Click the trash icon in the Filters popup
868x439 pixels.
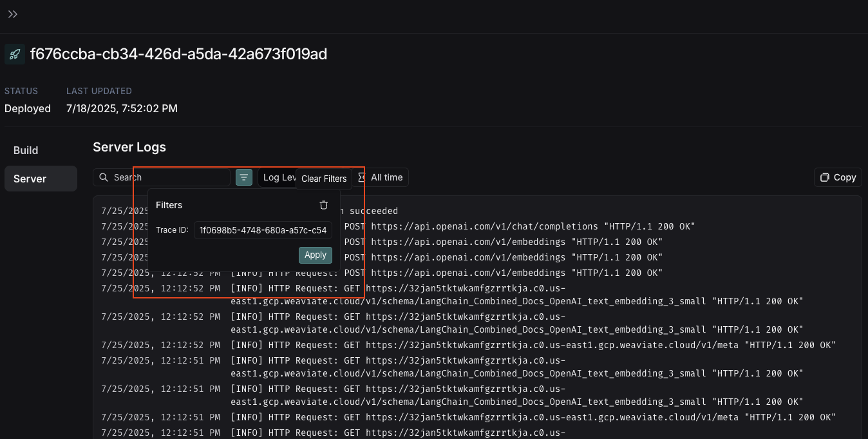click(324, 204)
